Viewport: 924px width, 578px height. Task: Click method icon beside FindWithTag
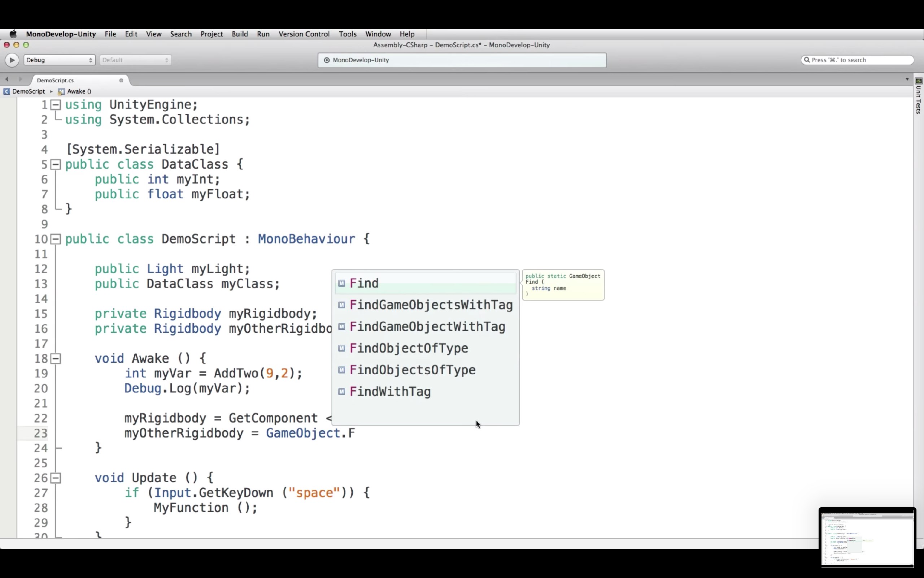(342, 392)
